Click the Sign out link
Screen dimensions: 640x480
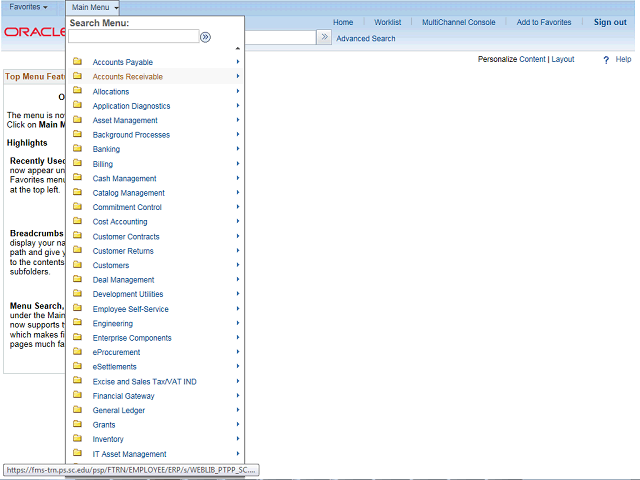tap(610, 22)
